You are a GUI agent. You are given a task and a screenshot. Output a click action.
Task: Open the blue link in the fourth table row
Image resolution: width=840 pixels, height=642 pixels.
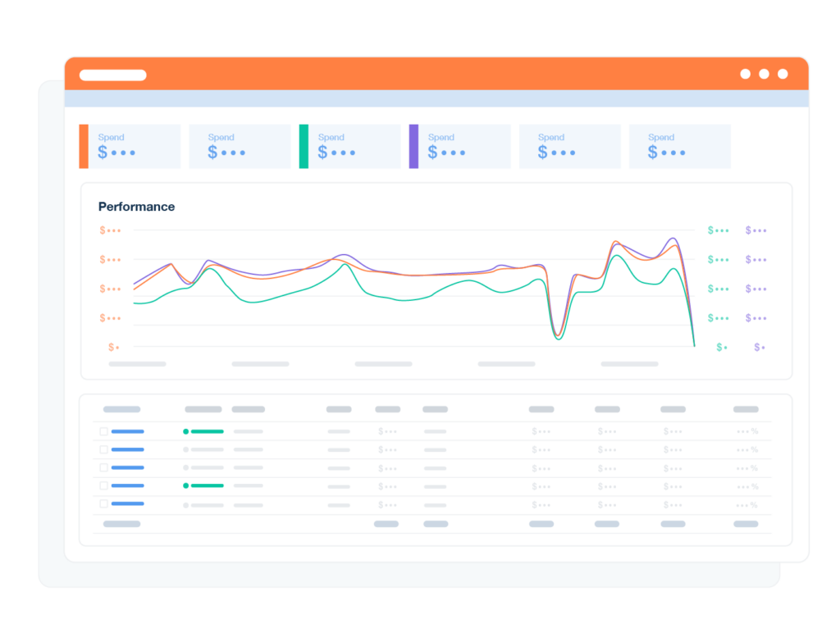tap(128, 485)
